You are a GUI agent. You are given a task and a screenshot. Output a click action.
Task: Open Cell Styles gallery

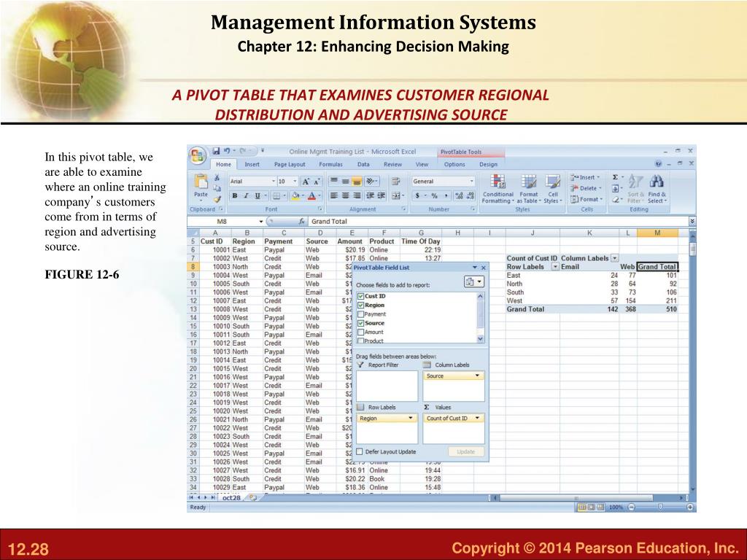pyautogui.click(x=553, y=189)
